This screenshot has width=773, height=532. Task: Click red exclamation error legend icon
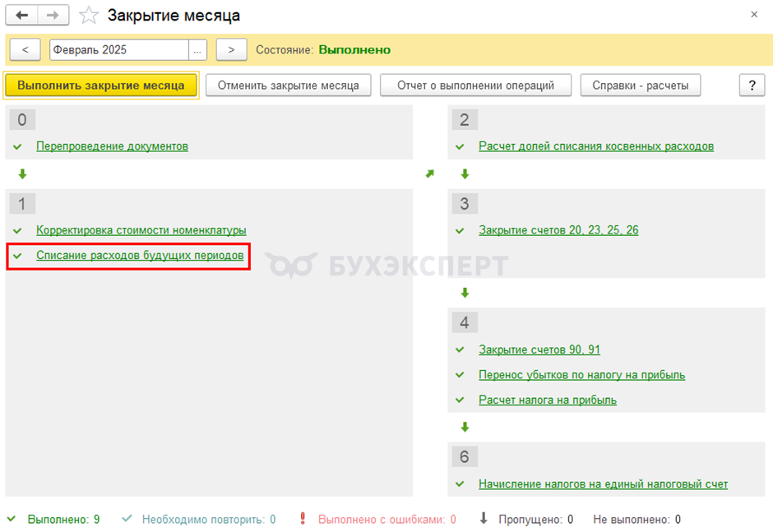point(303,518)
